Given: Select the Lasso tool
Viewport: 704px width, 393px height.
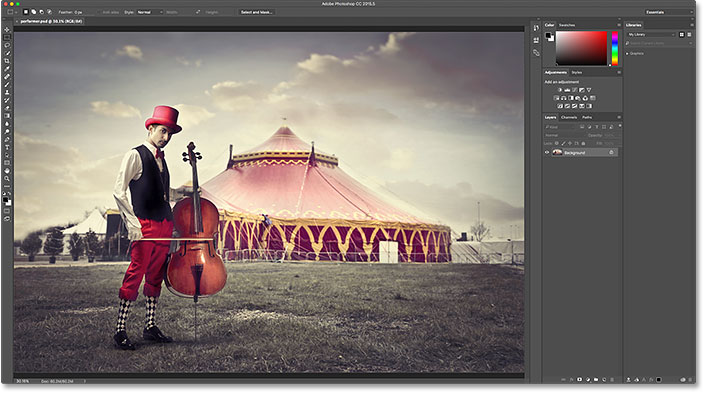Looking at the screenshot, I should coord(7,45).
